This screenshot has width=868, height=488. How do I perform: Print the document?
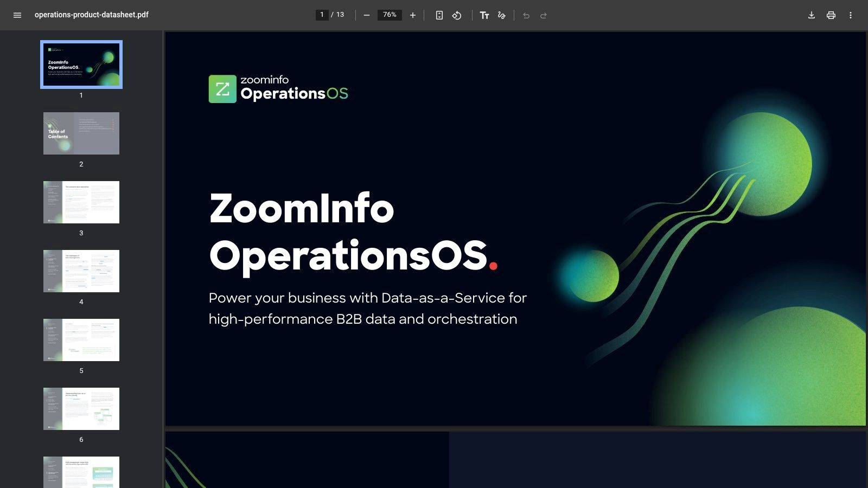831,15
